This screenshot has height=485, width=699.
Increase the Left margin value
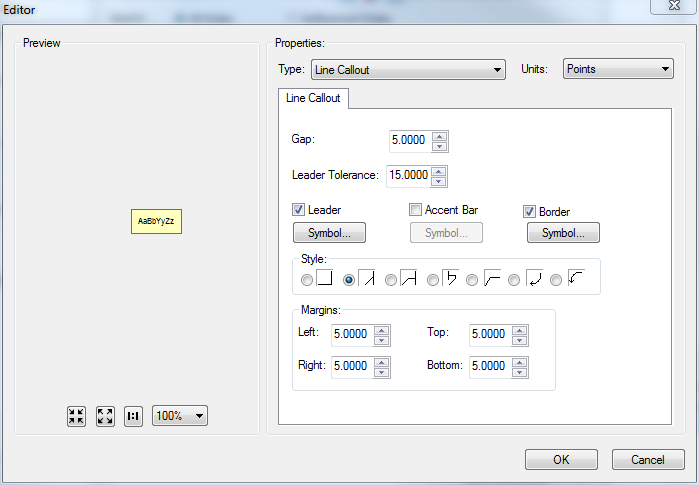pyautogui.click(x=382, y=330)
